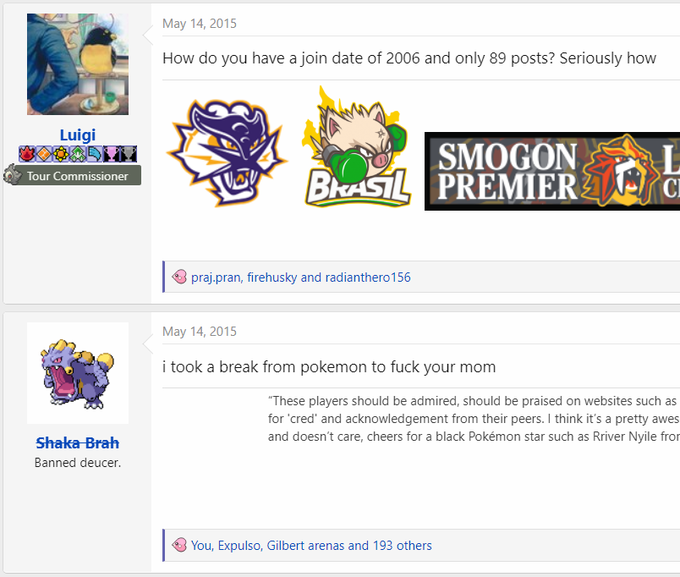Click the blue wave badge under Luigi
This screenshot has width=680, height=577.
click(x=94, y=154)
